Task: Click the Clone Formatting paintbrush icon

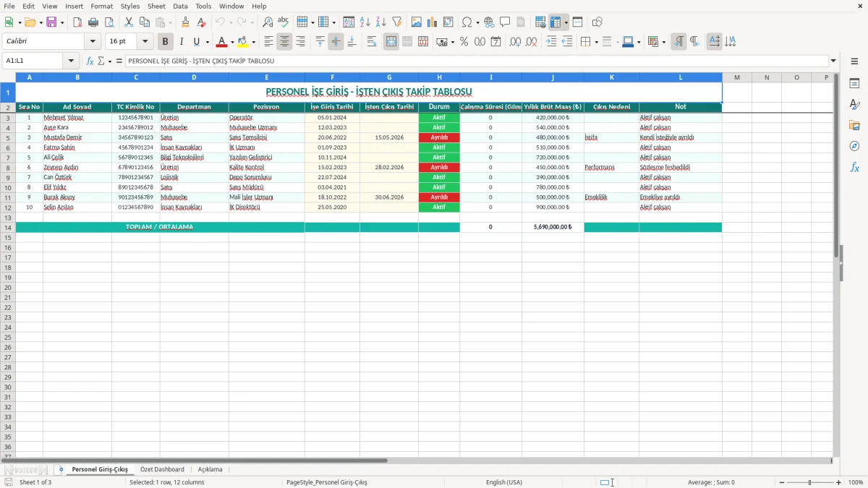Action: point(186,22)
